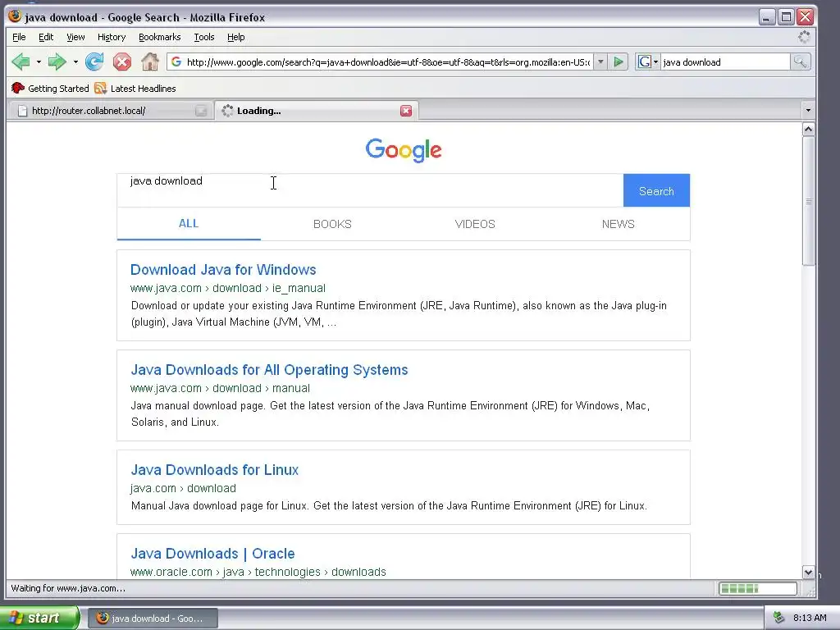Screen dimensions: 840x630
Task: Open Java Downloads | Oracle result
Action: point(212,554)
